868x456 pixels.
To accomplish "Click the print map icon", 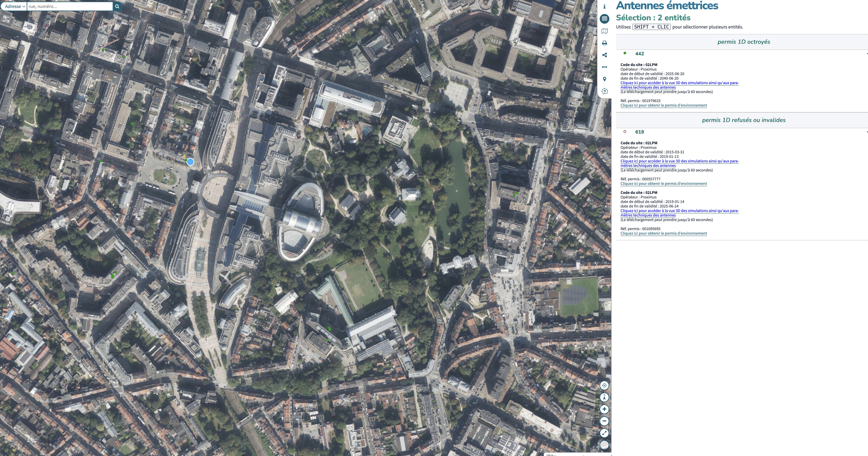I will tap(605, 43).
